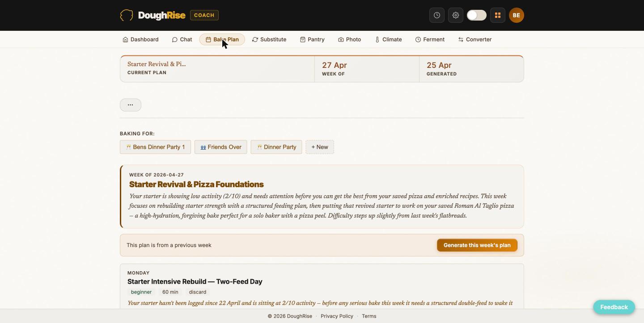Click the DoughRise brand name

162,15
